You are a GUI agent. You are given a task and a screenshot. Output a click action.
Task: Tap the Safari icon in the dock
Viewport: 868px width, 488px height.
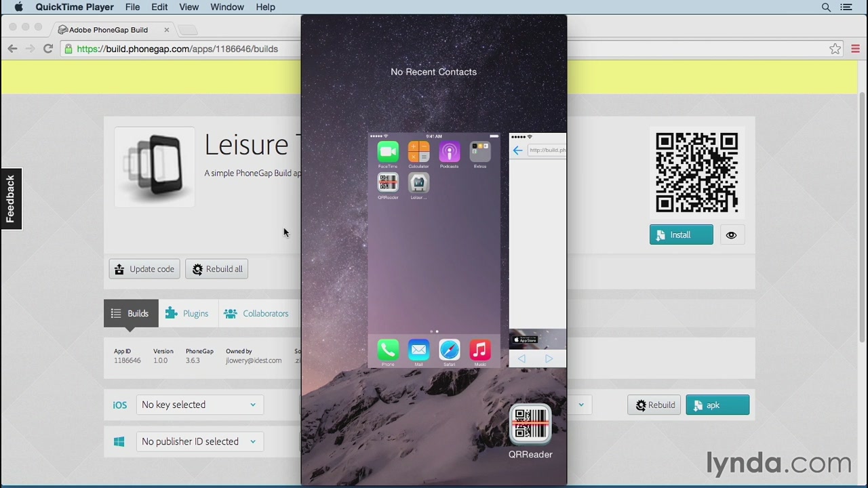tap(449, 350)
